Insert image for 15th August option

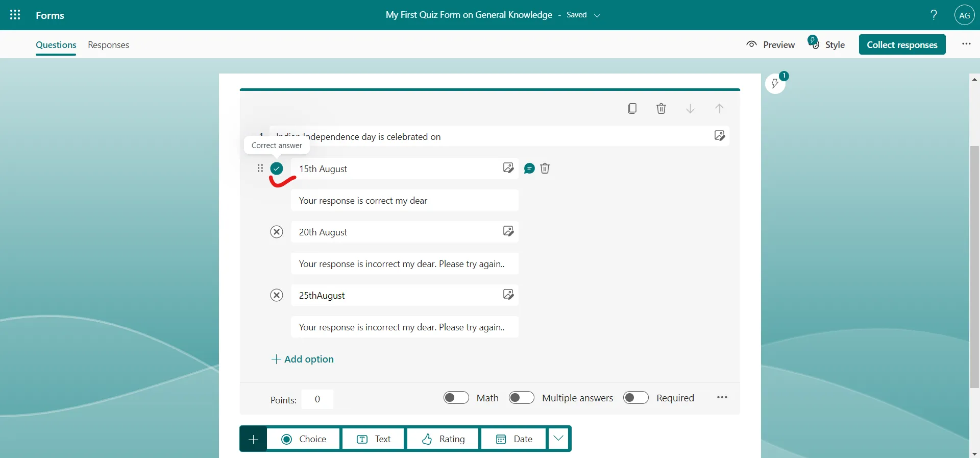click(x=508, y=168)
